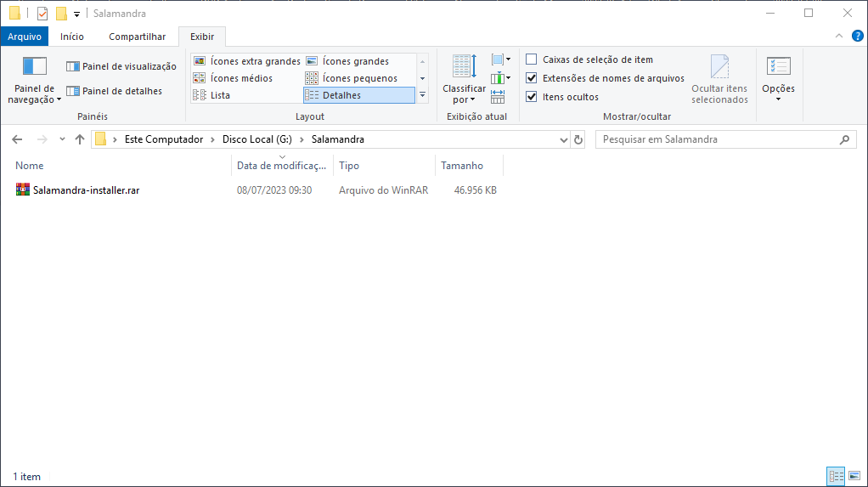Open recent locations dropdown arrow
The height and width of the screenshot is (487, 868).
point(62,139)
